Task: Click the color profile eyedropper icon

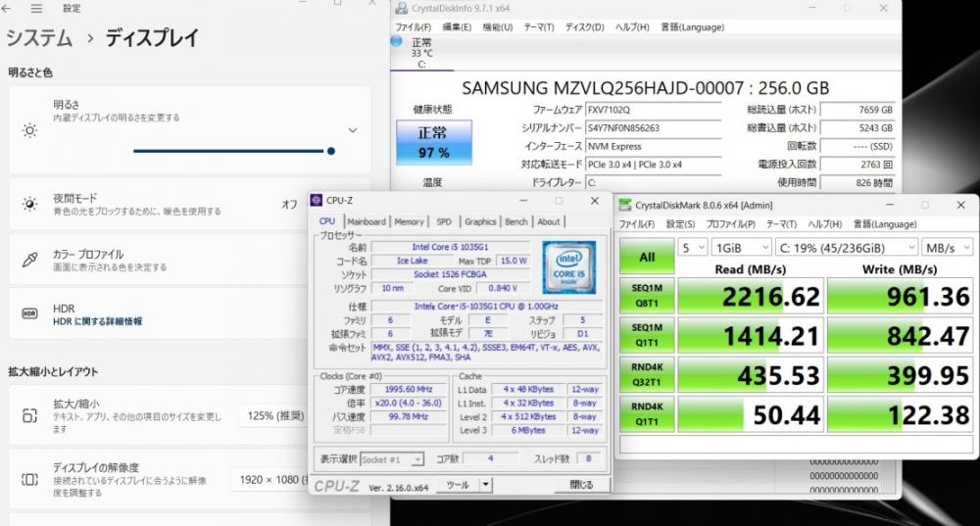Action: tap(29, 260)
